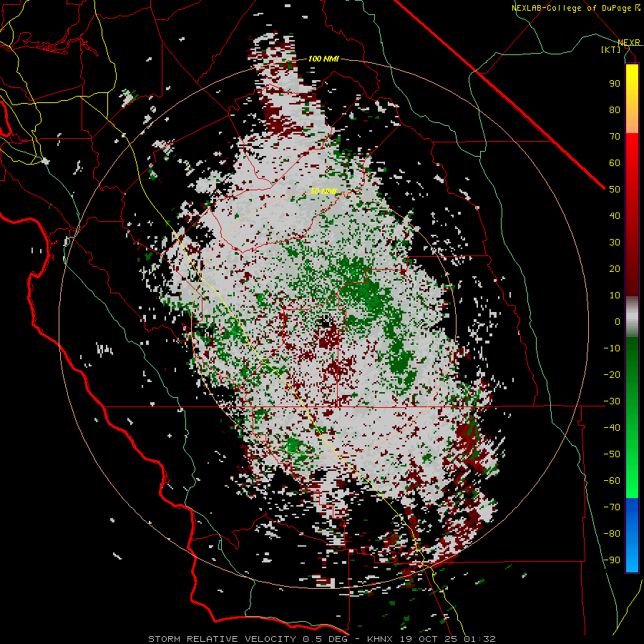The width and height of the screenshot is (644, 644).
Task: Click the -80 value on the velocity scale
Action: [612, 534]
